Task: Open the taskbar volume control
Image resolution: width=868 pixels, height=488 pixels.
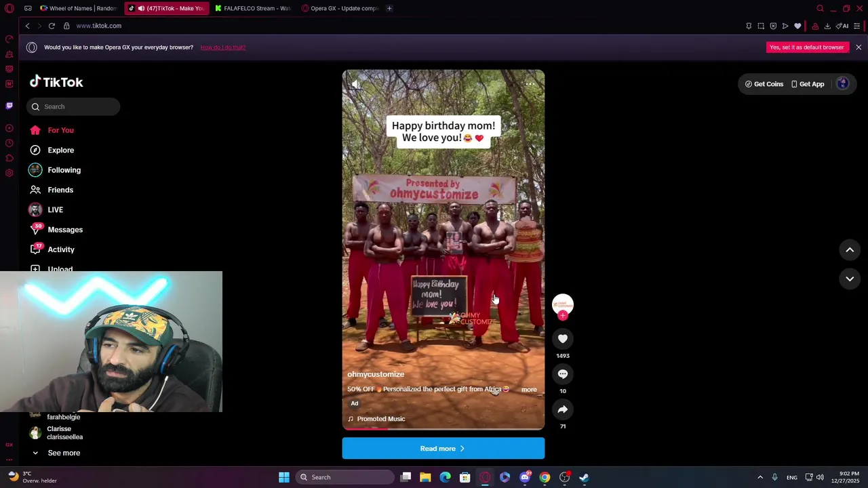Action: coord(820,477)
